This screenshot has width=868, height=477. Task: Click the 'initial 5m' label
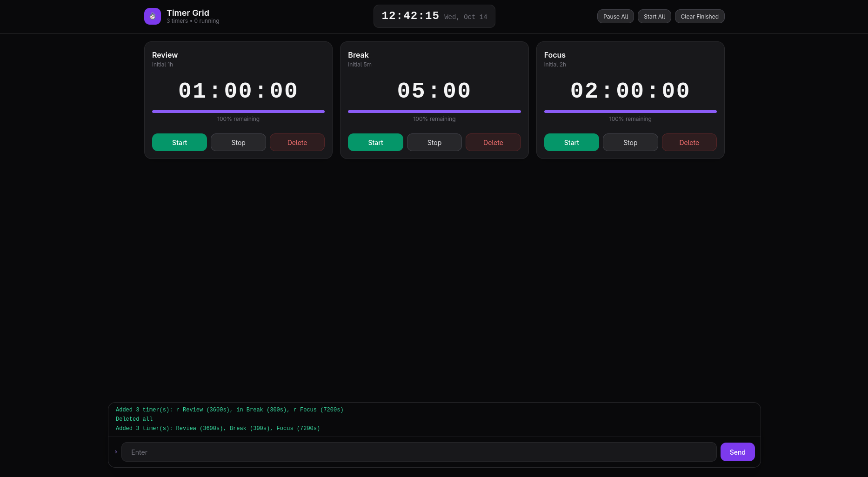(360, 65)
